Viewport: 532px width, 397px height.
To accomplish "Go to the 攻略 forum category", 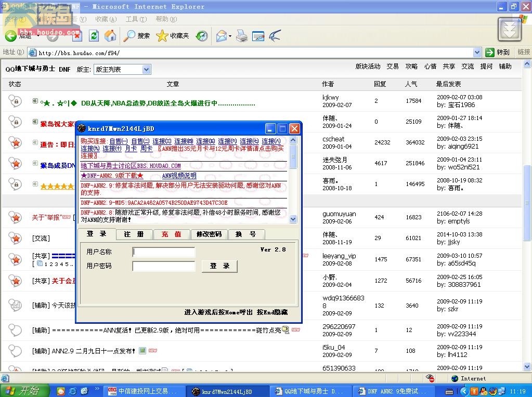I will click(x=411, y=67).
